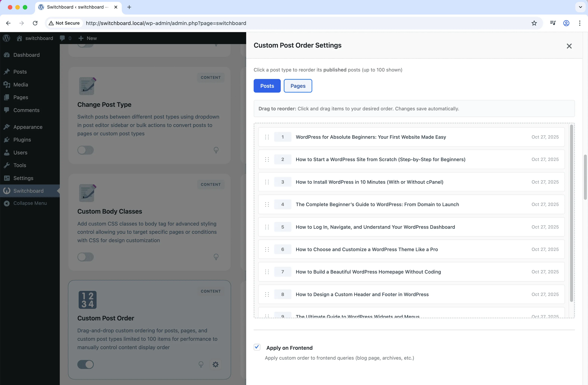Open Chrome's three-dot menu
This screenshot has width=588, height=385.
tap(580, 23)
